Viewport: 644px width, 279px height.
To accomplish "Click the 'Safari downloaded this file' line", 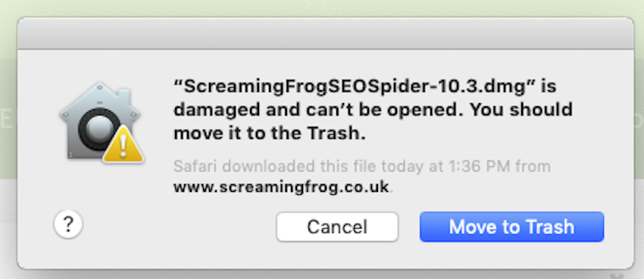I will click(x=362, y=166).
